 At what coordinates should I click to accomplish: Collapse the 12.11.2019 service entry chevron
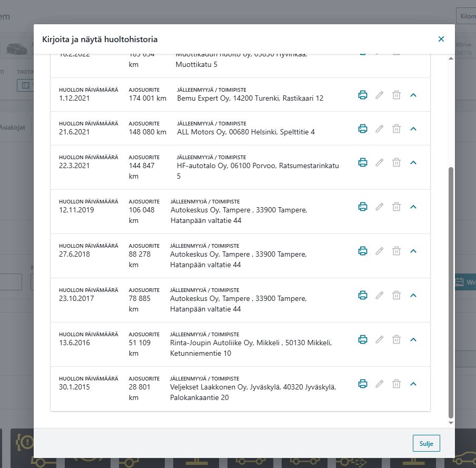click(413, 207)
